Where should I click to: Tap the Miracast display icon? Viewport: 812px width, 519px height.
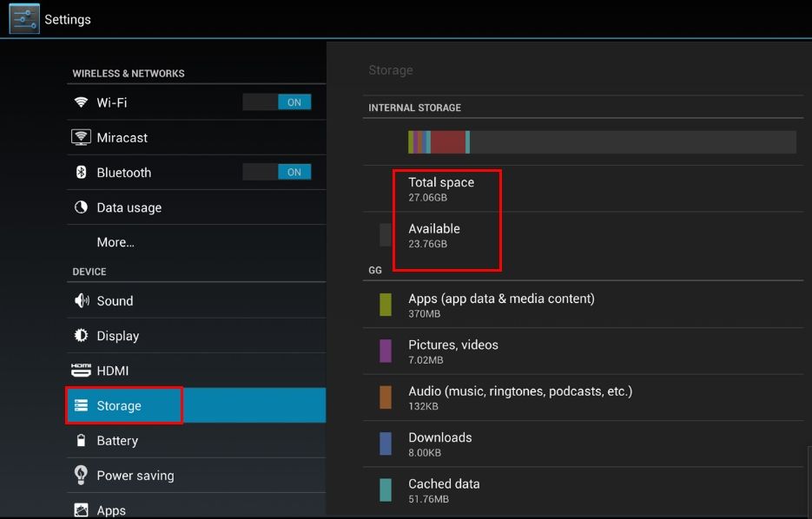[81, 137]
